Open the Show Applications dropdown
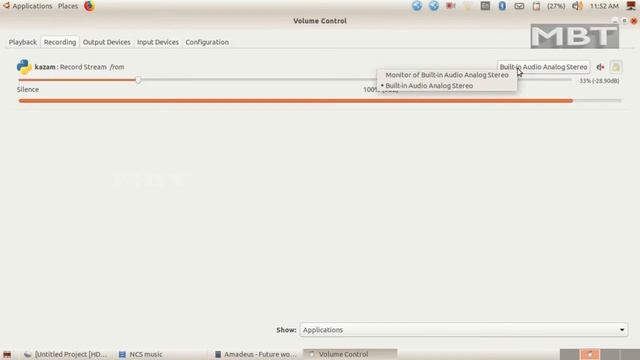This screenshot has width=640, height=360. pos(464,330)
